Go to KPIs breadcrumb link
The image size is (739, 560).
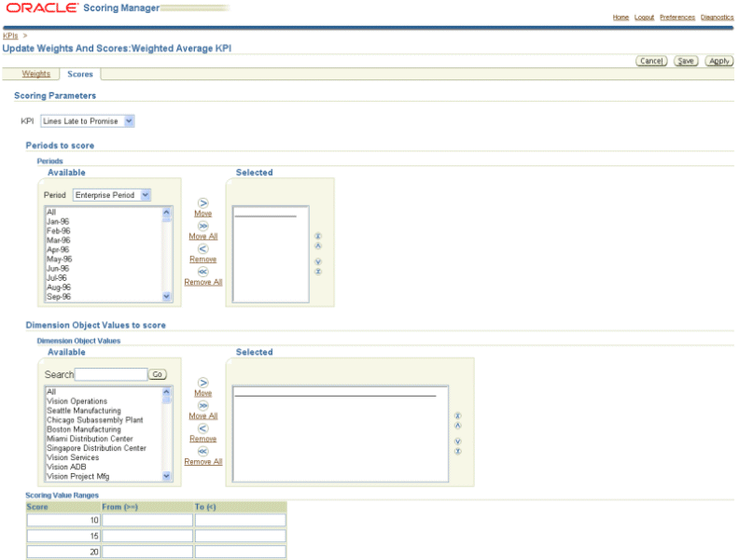tap(10, 35)
